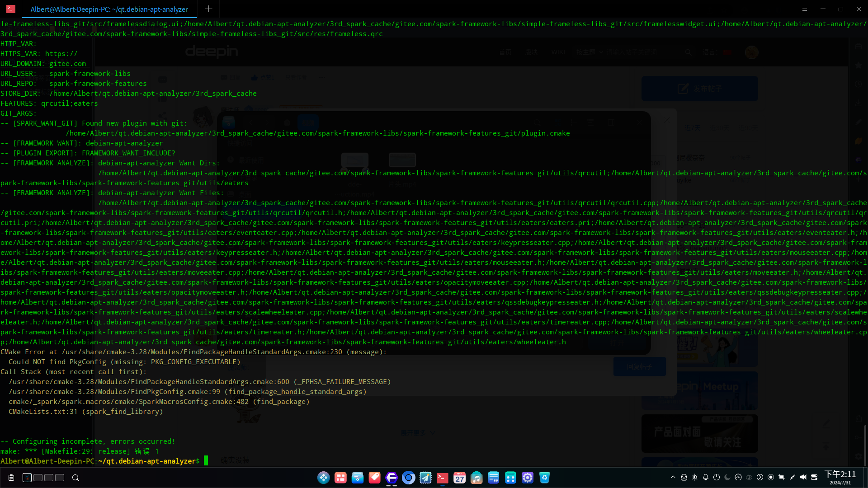The width and height of the screenshot is (868, 488).
Task: Switch to the first workspace thumbnail
Action: [27, 478]
